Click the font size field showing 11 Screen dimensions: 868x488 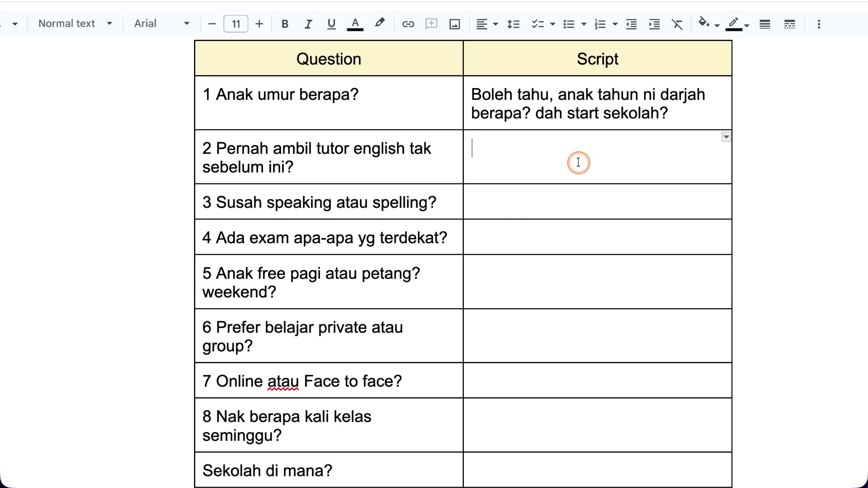[236, 24]
